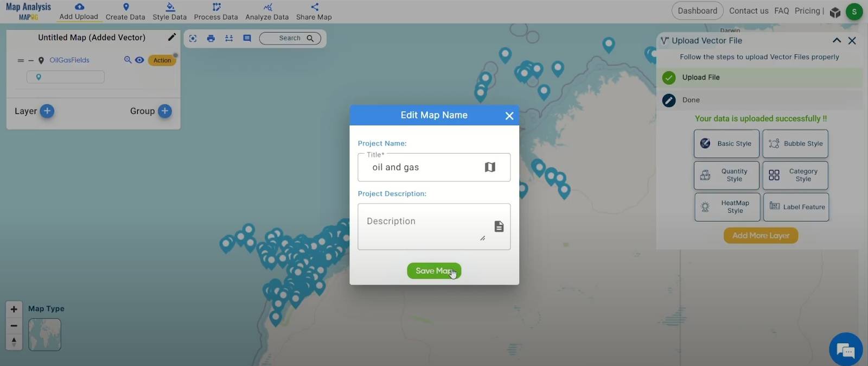Click the Project Description text area

pos(434,226)
